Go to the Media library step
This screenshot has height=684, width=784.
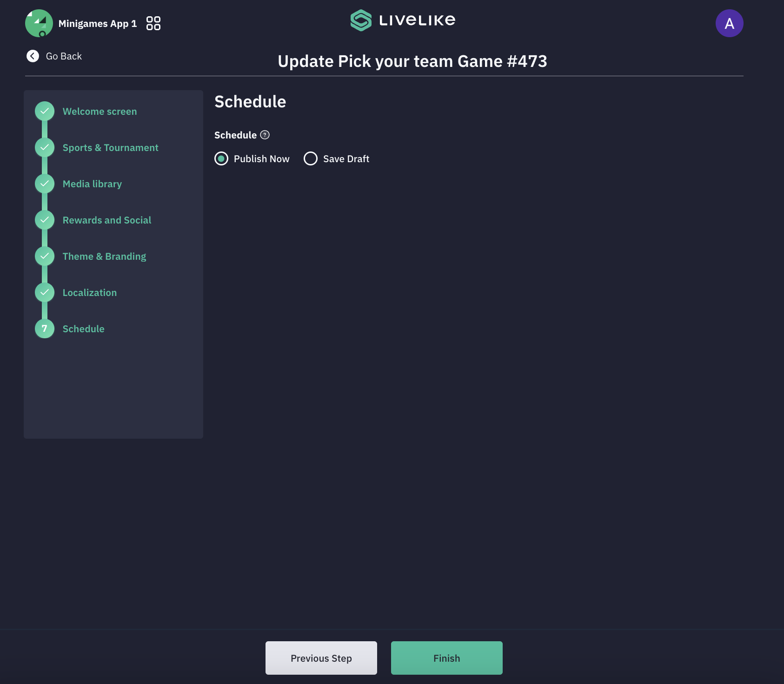pyautogui.click(x=92, y=184)
